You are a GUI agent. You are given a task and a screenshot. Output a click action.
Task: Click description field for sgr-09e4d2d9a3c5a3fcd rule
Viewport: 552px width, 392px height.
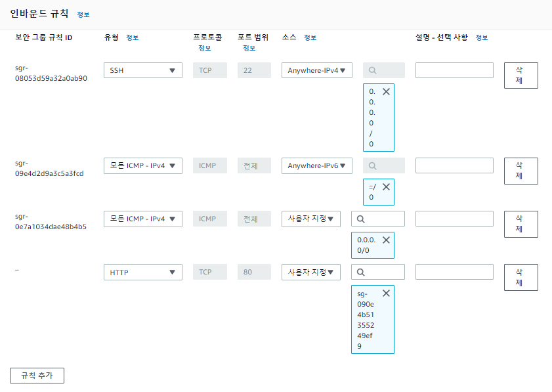454,165
